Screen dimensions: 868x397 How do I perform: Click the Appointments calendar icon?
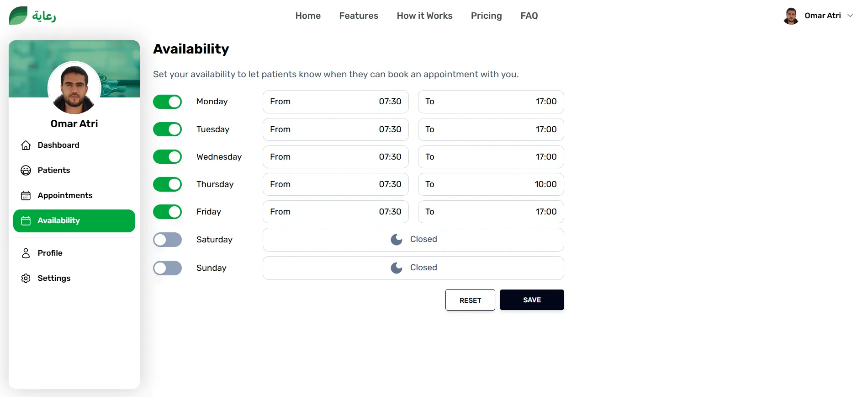[x=26, y=195]
